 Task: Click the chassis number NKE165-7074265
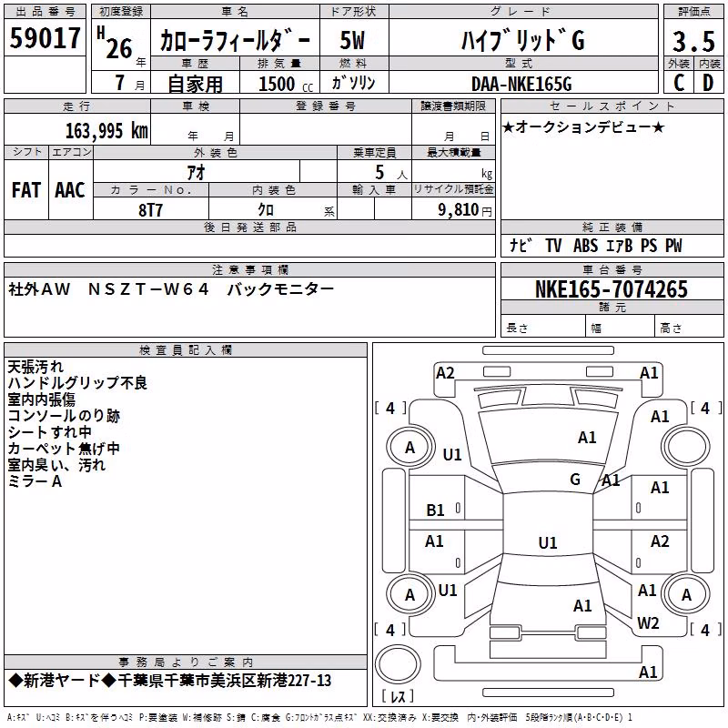coord(611,288)
